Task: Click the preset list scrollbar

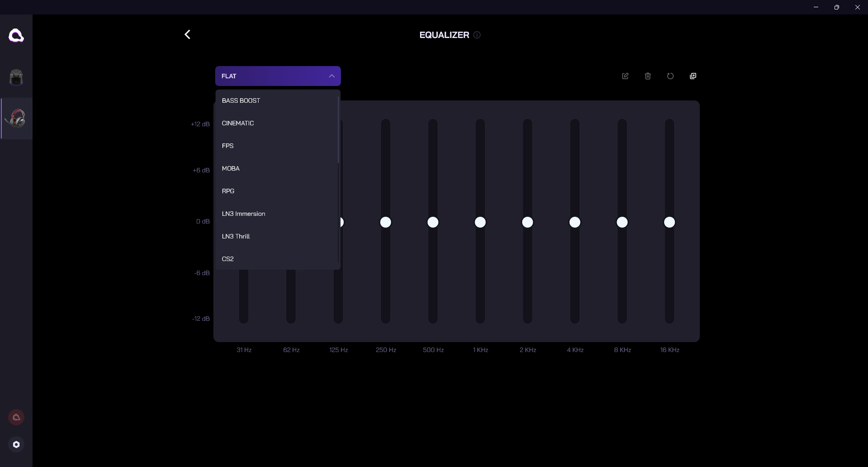Action: click(x=338, y=129)
